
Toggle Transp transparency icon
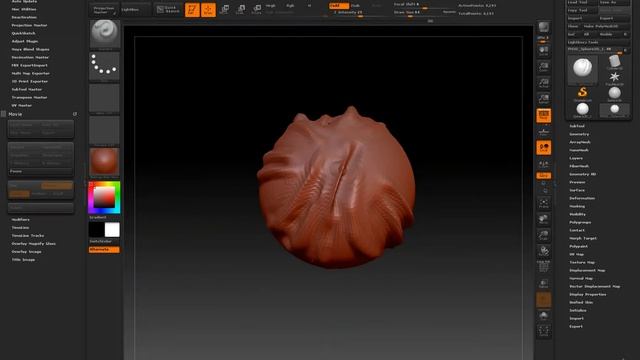tap(543, 284)
